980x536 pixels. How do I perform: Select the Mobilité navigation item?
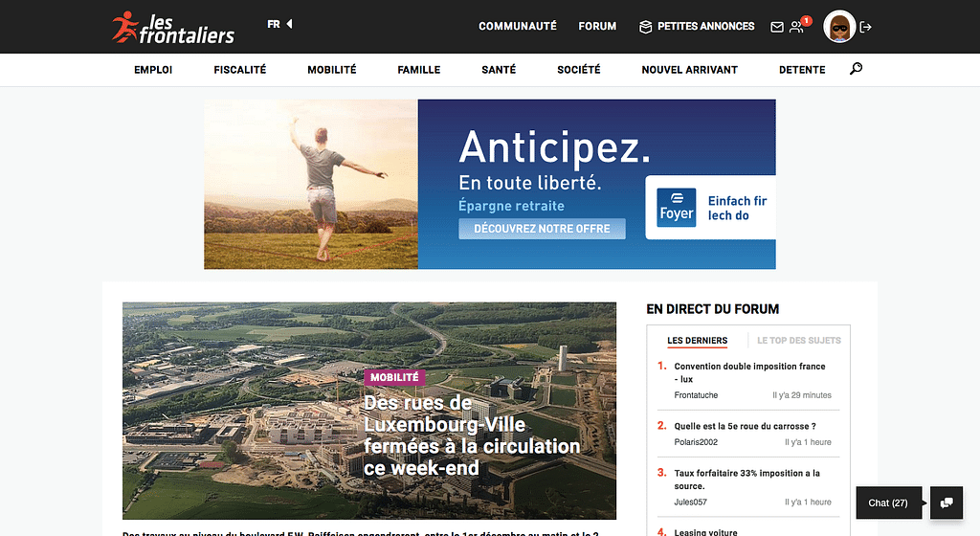pyautogui.click(x=331, y=70)
